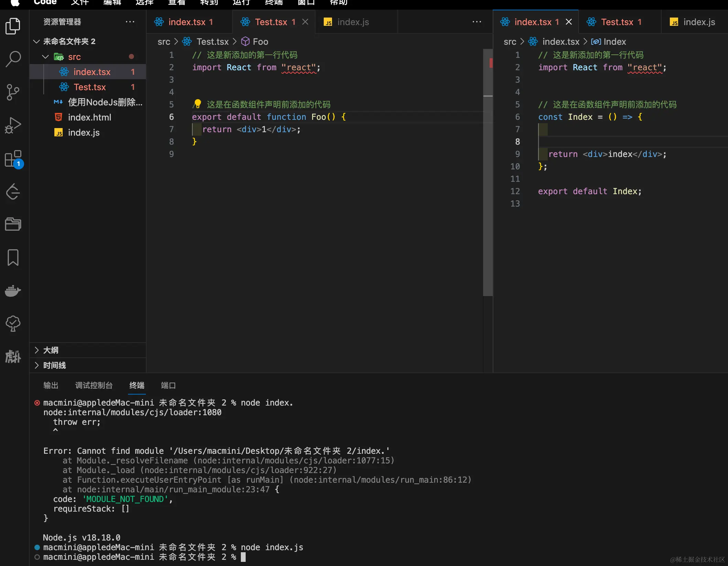Click the left editor vertical scrollbar

(488, 172)
